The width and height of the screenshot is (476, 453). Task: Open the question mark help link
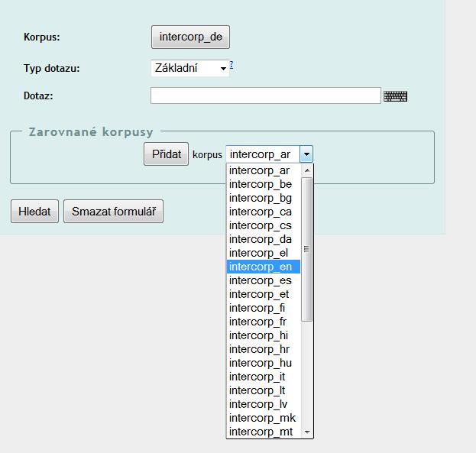[x=232, y=65]
